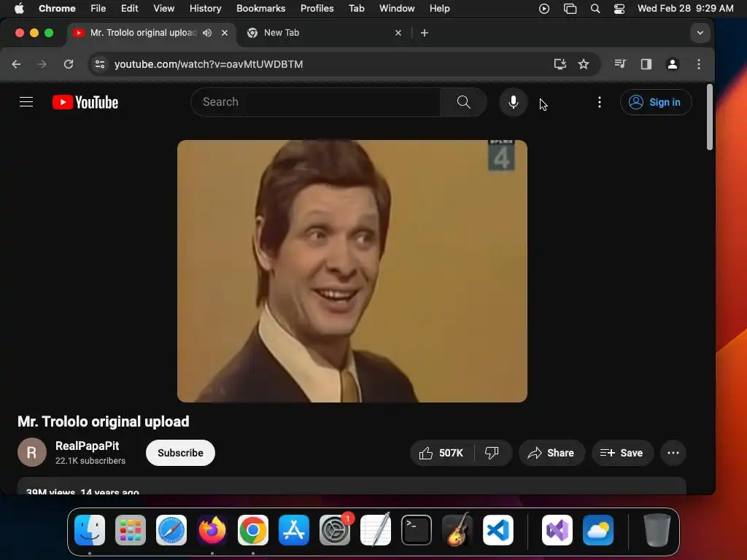Open the File menu

(x=98, y=8)
